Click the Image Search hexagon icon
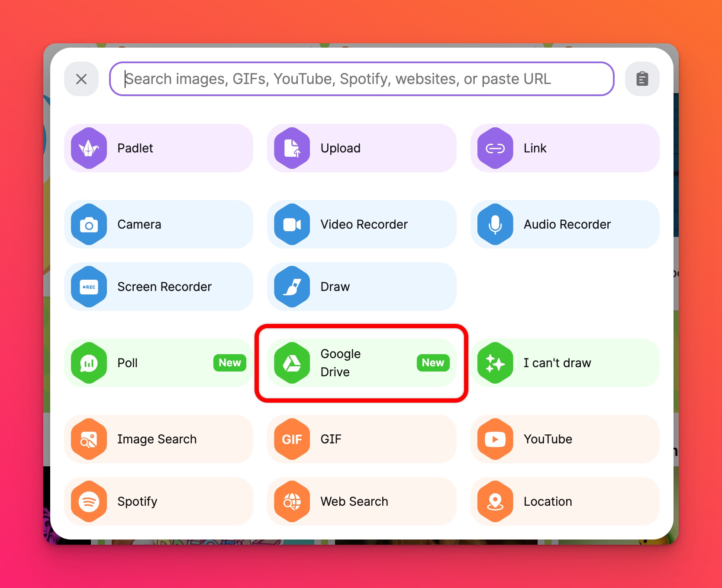Viewport: 722px width, 588px height. (x=89, y=439)
